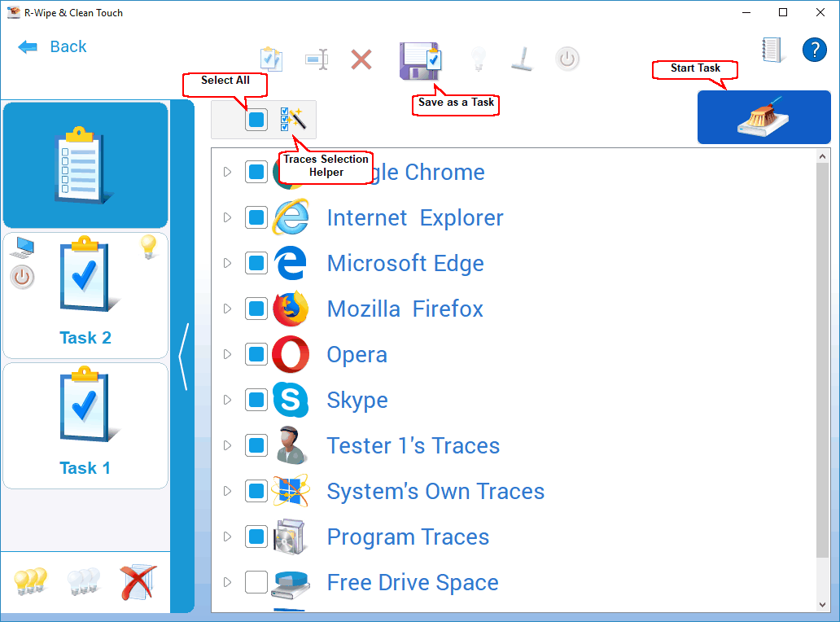Expand the Free Drive Space node
840x622 pixels.
(228, 582)
